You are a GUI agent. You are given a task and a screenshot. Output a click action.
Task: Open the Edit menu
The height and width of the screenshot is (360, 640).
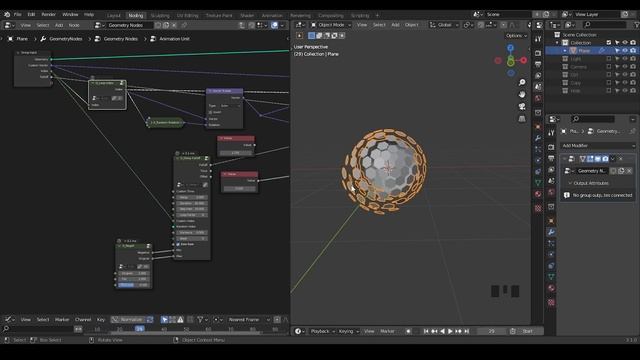31,15
